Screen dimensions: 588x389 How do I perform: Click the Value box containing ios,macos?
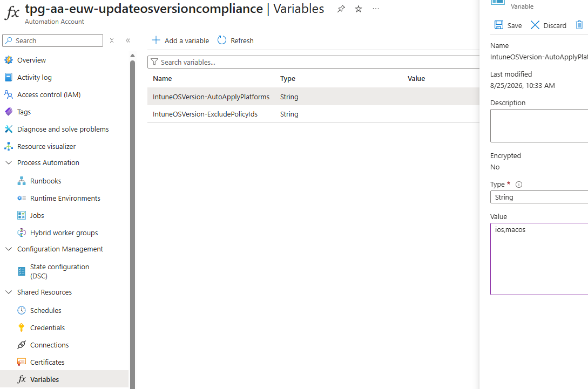tap(539, 258)
